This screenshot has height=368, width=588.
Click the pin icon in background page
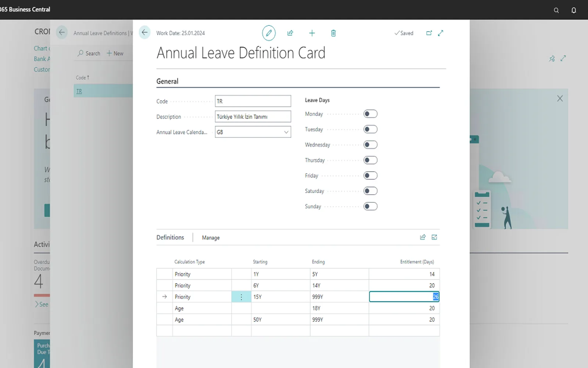552,59
